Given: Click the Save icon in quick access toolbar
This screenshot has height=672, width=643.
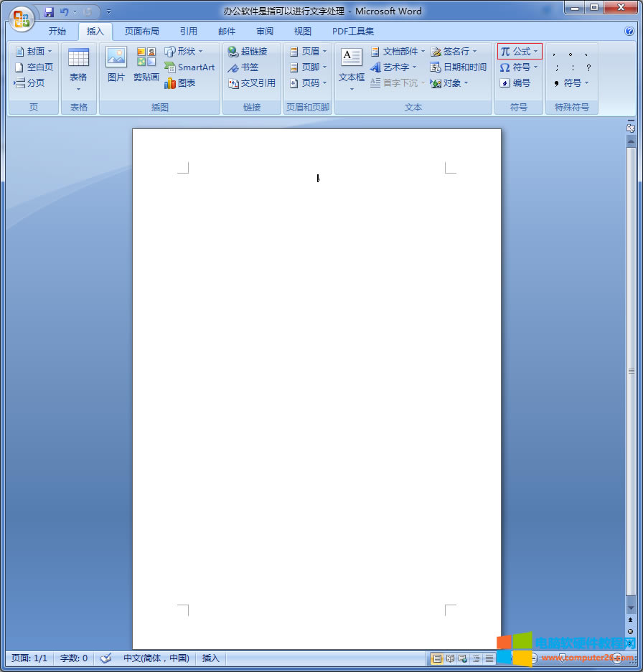Looking at the screenshot, I should 49,12.
